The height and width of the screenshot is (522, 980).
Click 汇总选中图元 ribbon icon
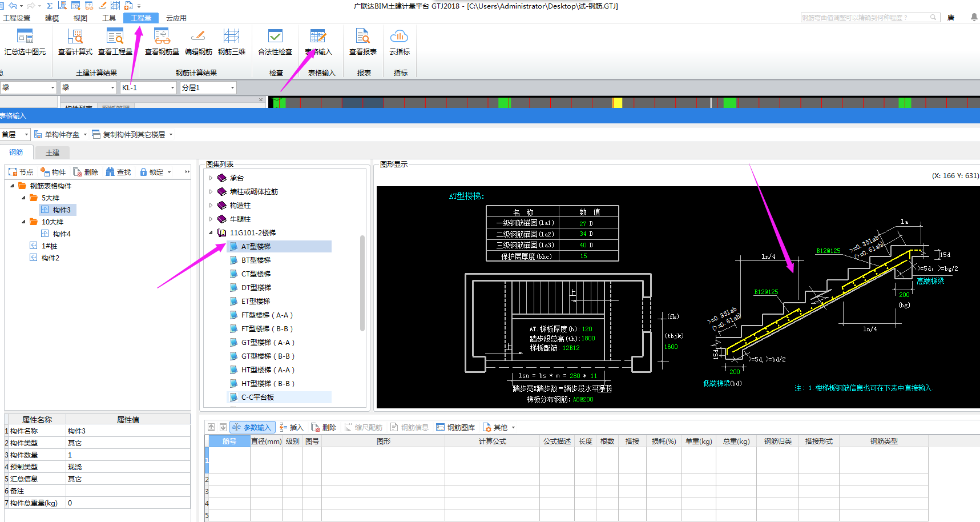[25, 42]
